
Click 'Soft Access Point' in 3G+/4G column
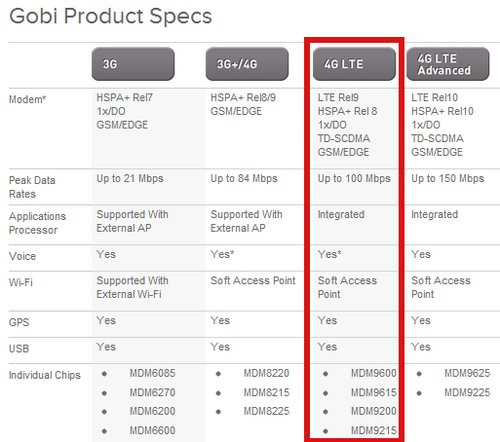253,281
